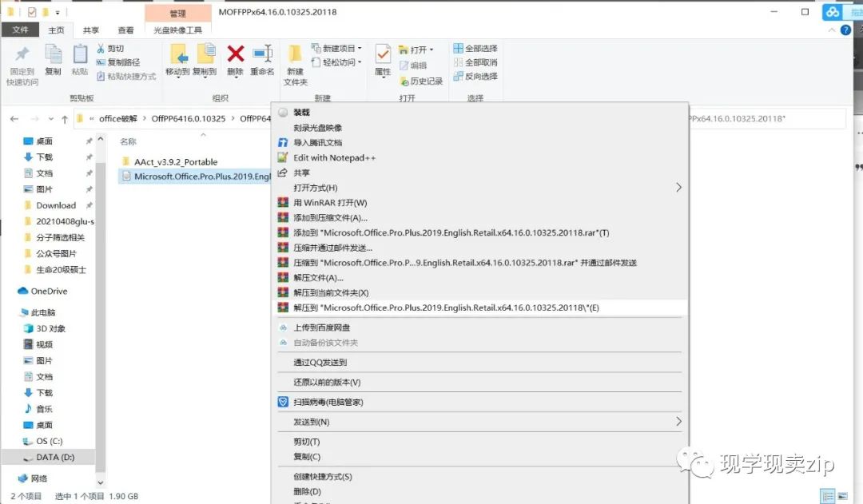Viewport: 863px width, 504px height.
Task: Click Paste Shortcut (粘贴快捷方式)
Action: coord(126,77)
